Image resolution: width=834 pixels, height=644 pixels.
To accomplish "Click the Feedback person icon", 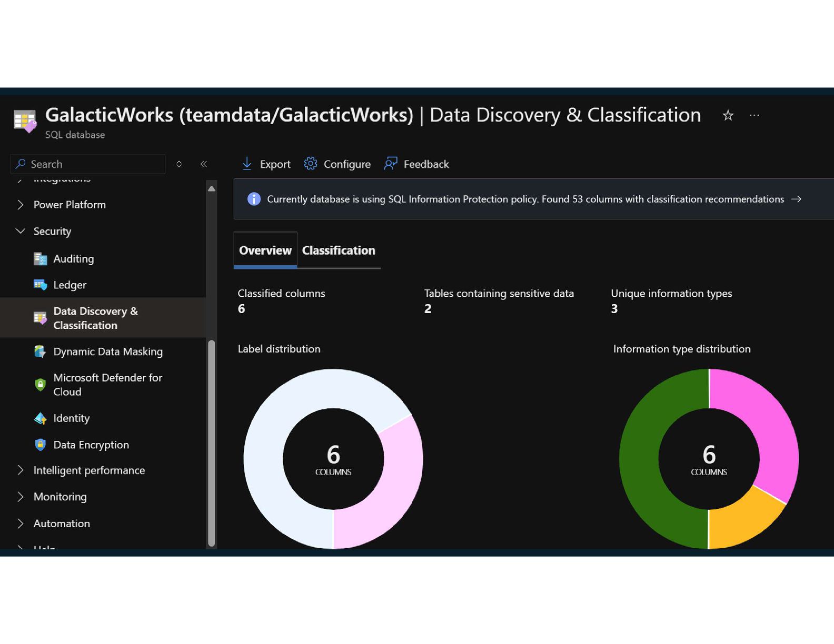I will [391, 164].
